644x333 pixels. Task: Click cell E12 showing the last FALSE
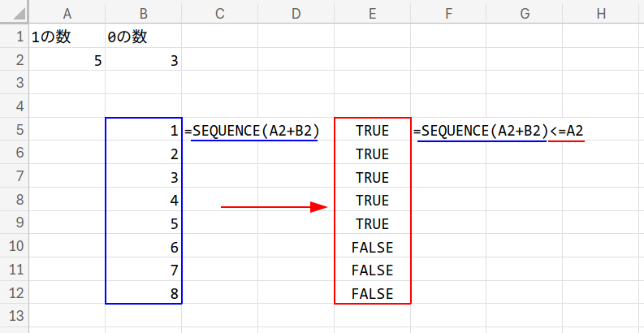click(x=372, y=293)
